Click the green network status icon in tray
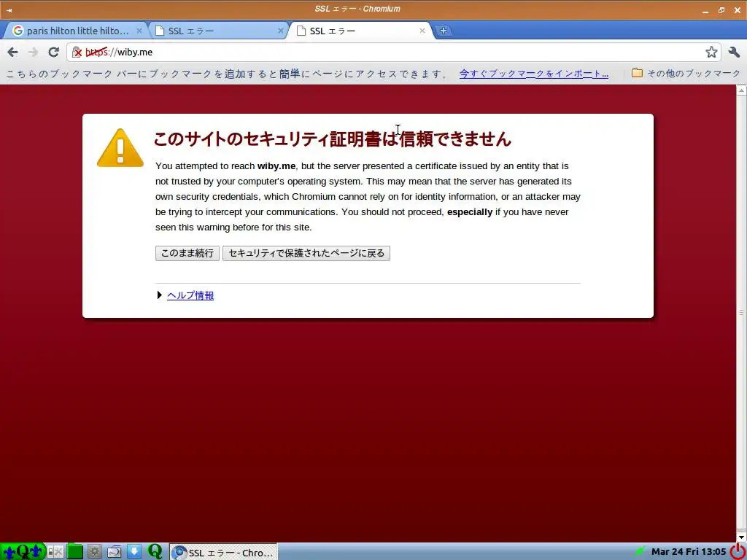The image size is (747, 560). pyautogui.click(x=640, y=551)
